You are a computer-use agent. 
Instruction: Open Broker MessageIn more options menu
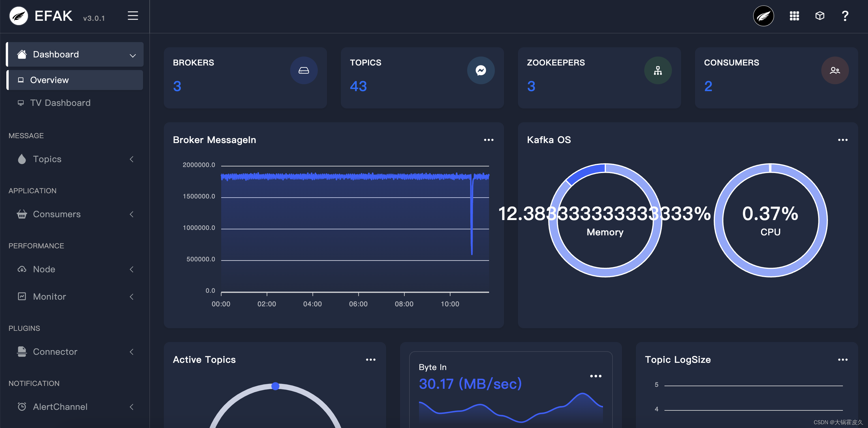click(489, 140)
